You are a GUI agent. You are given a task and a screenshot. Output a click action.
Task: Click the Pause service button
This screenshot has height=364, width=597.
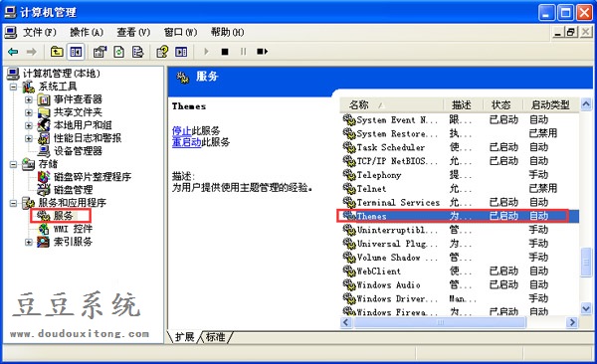click(x=243, y=52)
